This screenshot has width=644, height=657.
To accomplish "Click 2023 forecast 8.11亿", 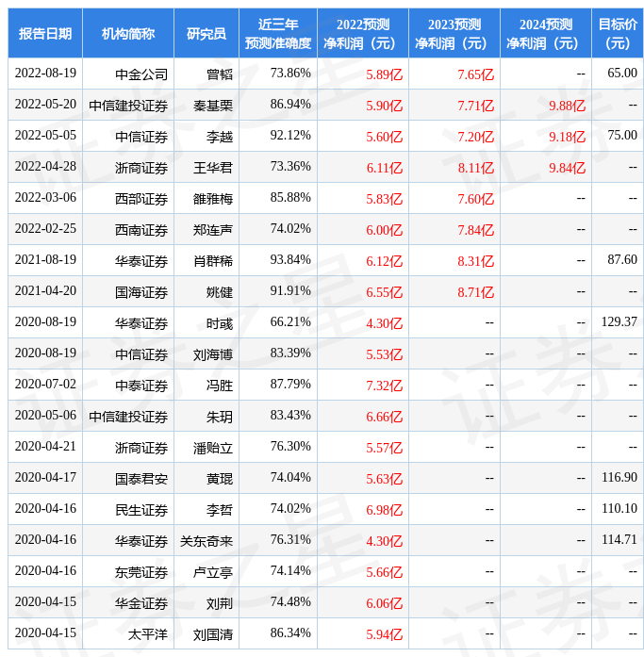I will tap(475, 168).
